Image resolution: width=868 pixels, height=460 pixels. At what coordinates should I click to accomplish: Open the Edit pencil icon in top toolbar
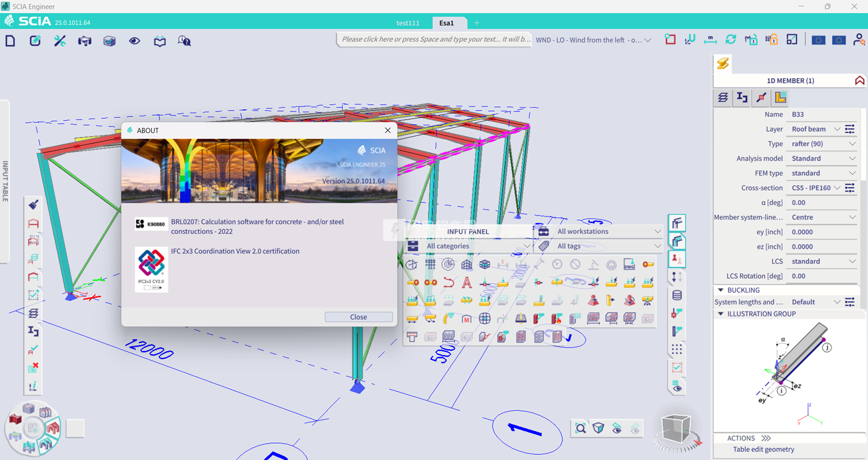(x=35, y=41)
